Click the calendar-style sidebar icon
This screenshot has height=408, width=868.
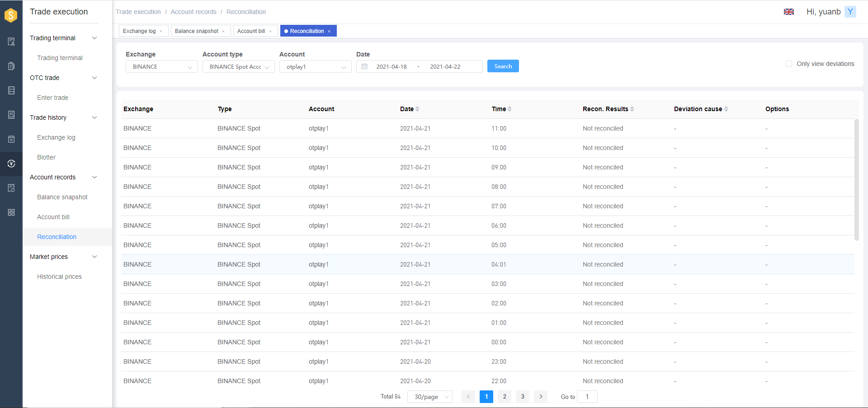(x=11, y=139)
